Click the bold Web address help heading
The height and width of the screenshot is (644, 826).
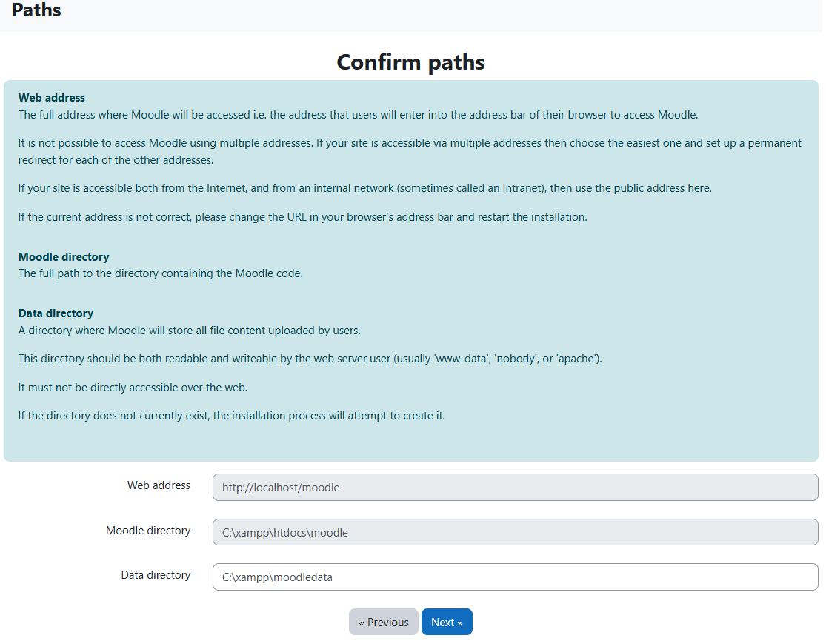click(x=52, y=98)
